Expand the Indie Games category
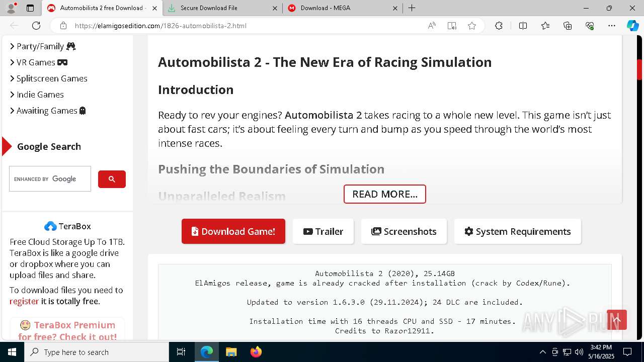Viewport: 644px width, 362px height. (37, 95)
